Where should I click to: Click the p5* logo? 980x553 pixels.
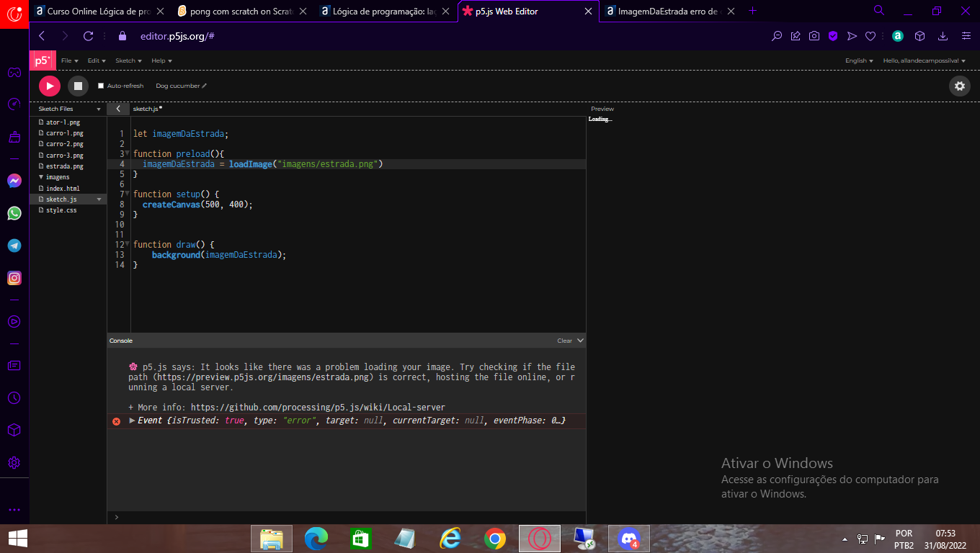click(43, 60)
